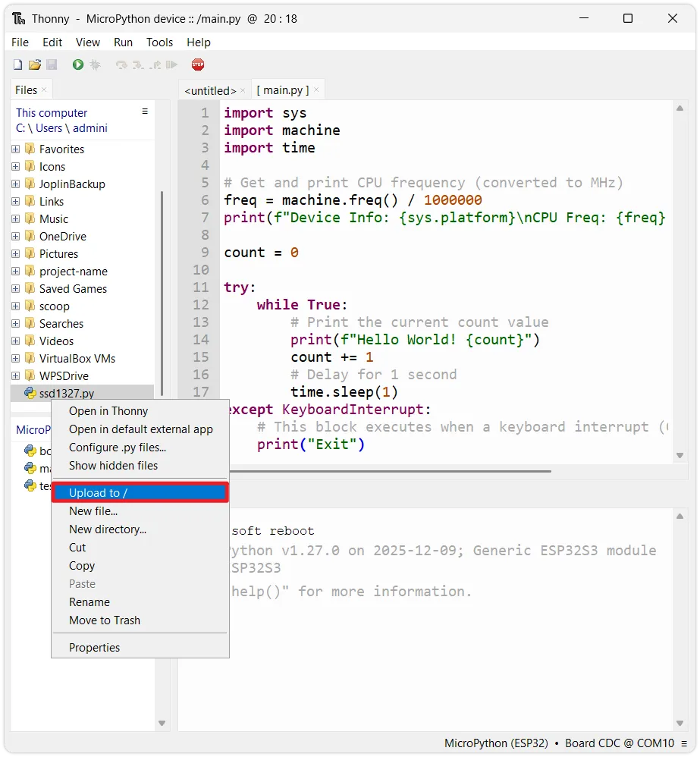The height and width of the screenshot is (757, 700).
Task: Expand the Favorites folder
Action: (15, 149)
